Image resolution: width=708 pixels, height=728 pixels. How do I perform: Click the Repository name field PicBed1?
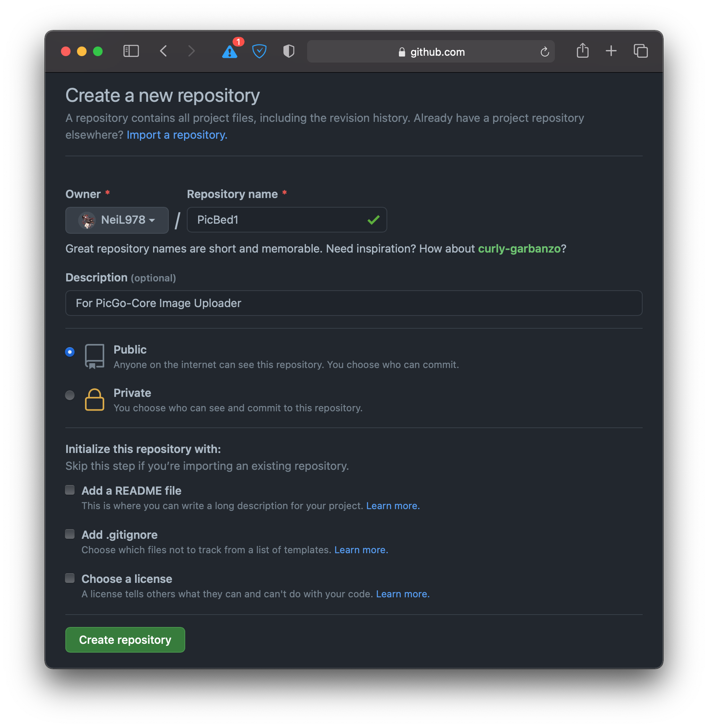(287, 220)
